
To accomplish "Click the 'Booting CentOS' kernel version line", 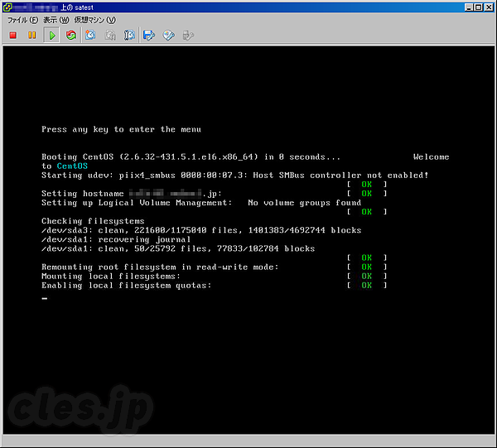I will coord(191,157).
